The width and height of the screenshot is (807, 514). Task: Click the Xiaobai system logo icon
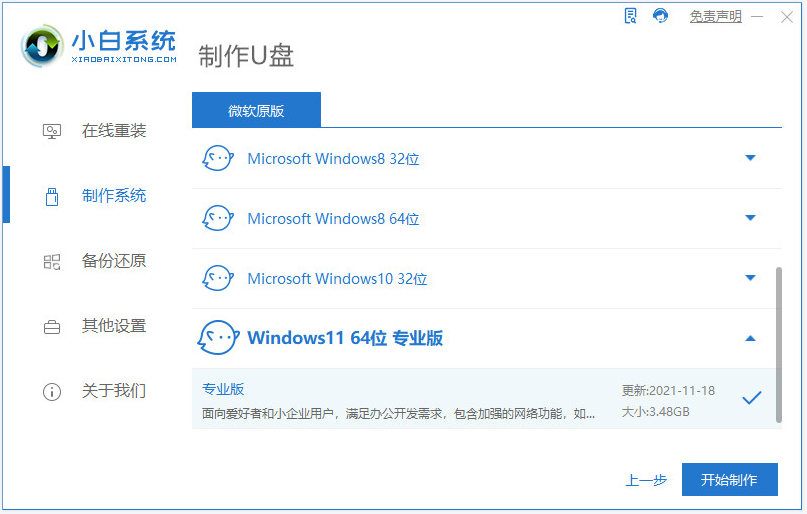(x=42, y=46)
